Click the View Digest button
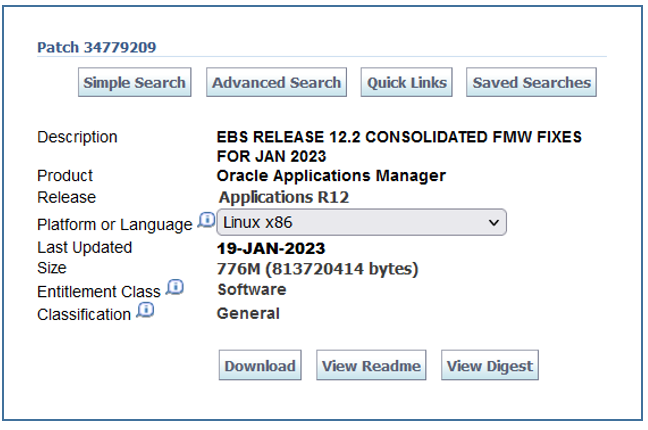Image resolution: width=648 pixels, height=430 pixels. [x=490, y=366]
